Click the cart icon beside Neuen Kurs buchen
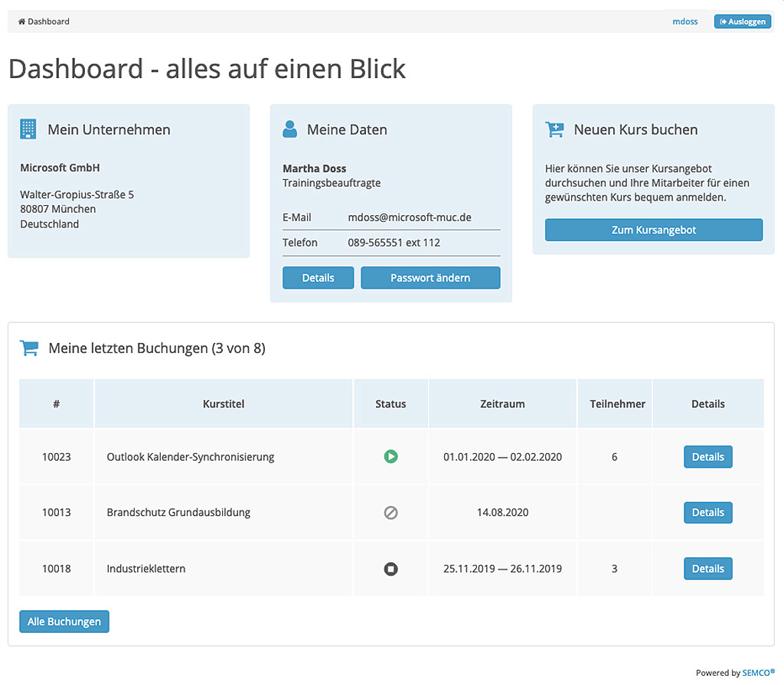 [554, 129]
